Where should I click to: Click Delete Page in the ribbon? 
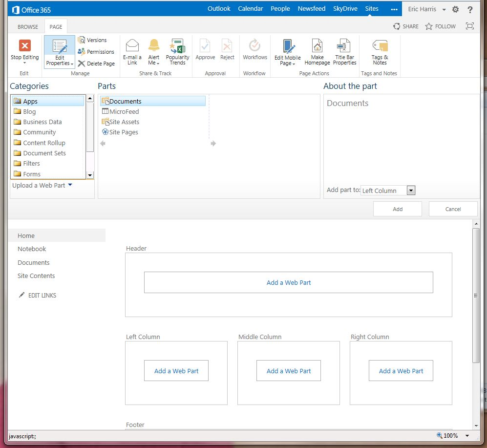[96, 64]
